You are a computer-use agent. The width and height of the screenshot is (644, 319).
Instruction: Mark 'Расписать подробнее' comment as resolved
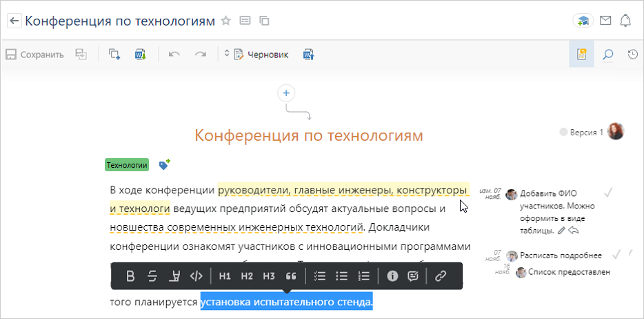click(x=616, y=254)
